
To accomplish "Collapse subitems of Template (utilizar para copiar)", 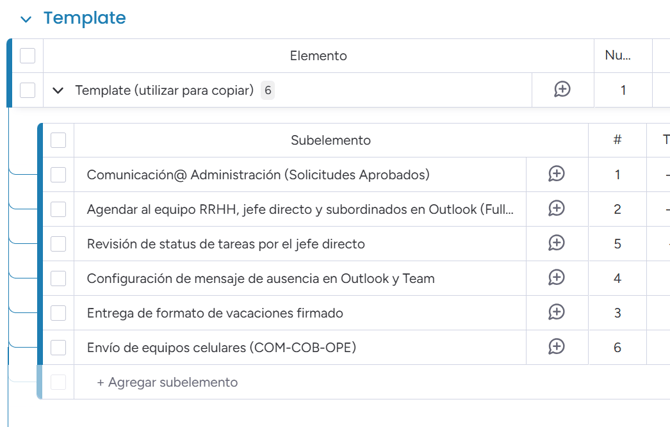I will click(x=58, y=91).
